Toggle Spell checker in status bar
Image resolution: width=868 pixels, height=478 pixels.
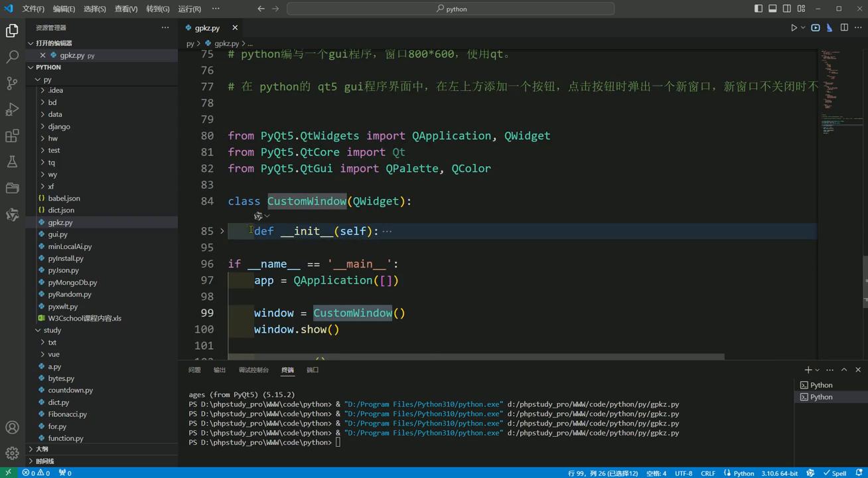pos(835,473)
